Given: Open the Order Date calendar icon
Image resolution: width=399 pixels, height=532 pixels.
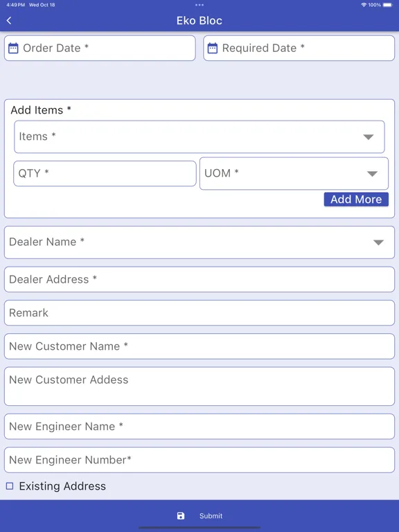Looking at the screenshot, I should pos(13,48).
